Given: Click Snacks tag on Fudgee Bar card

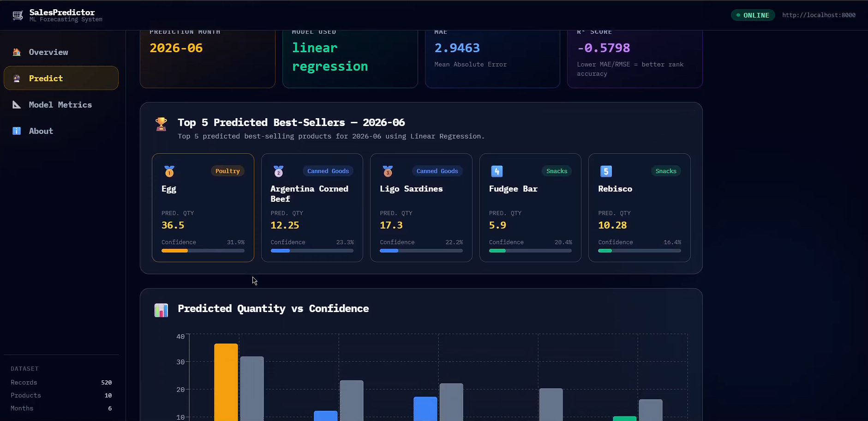Looking at the screenshot, I should coord(557,171).
